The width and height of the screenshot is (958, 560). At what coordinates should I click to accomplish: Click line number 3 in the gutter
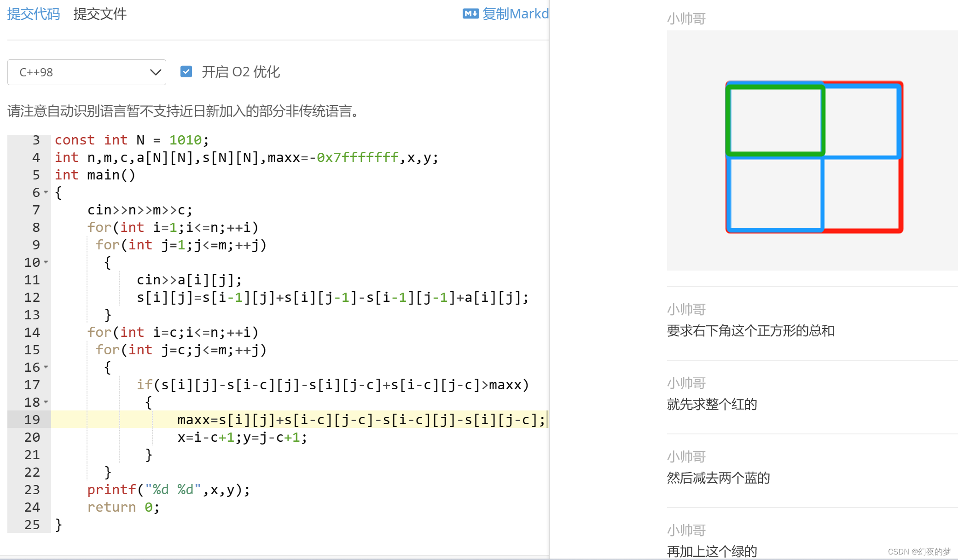pyautogui.click(x=36, y=140)
